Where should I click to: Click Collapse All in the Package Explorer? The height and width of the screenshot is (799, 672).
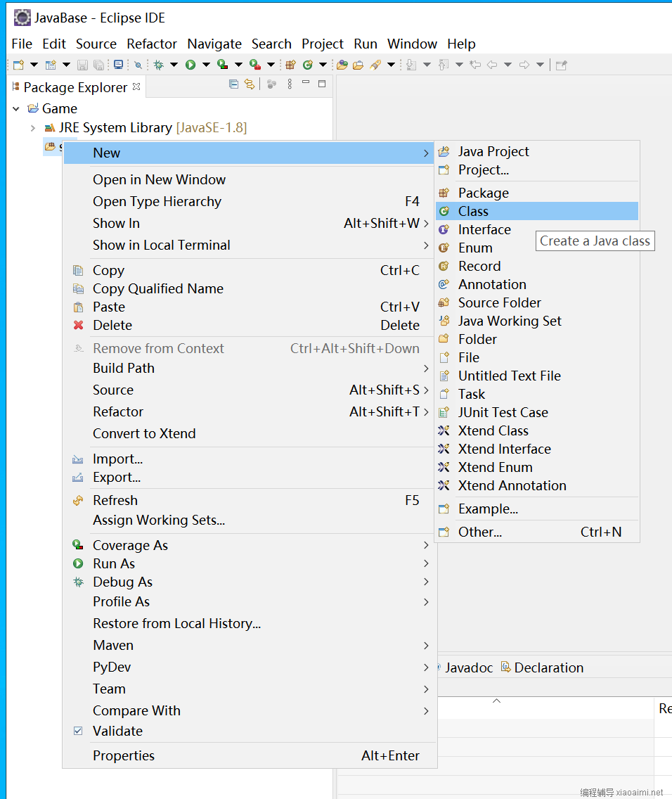coord(233,84)
